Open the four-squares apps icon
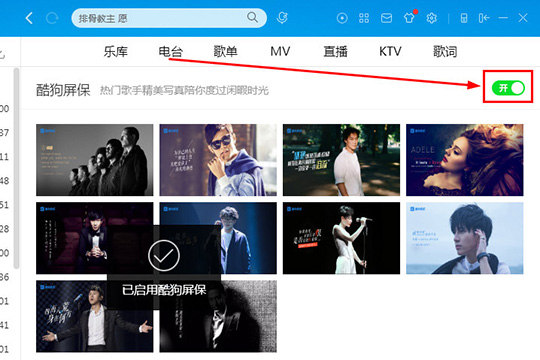 click(364, 18)
